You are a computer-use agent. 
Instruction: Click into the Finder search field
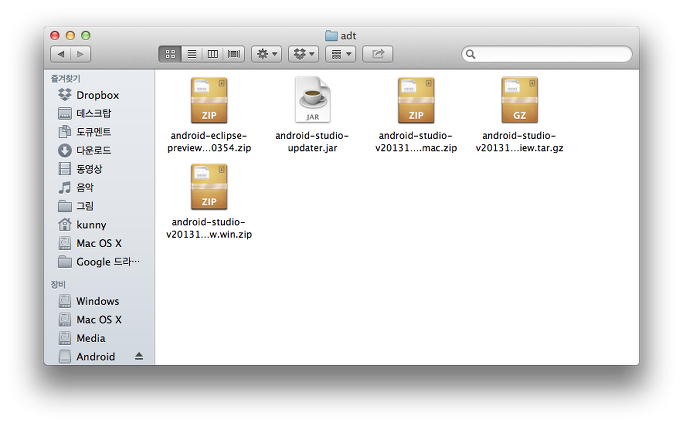point(547,54)
